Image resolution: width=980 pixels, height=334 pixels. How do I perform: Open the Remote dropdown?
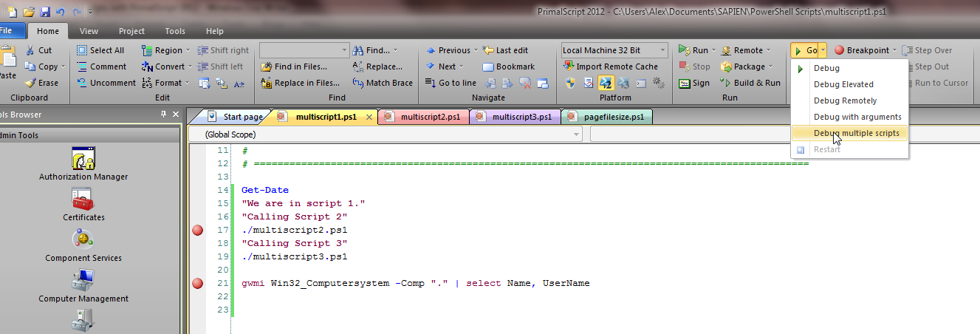(769, 50)
